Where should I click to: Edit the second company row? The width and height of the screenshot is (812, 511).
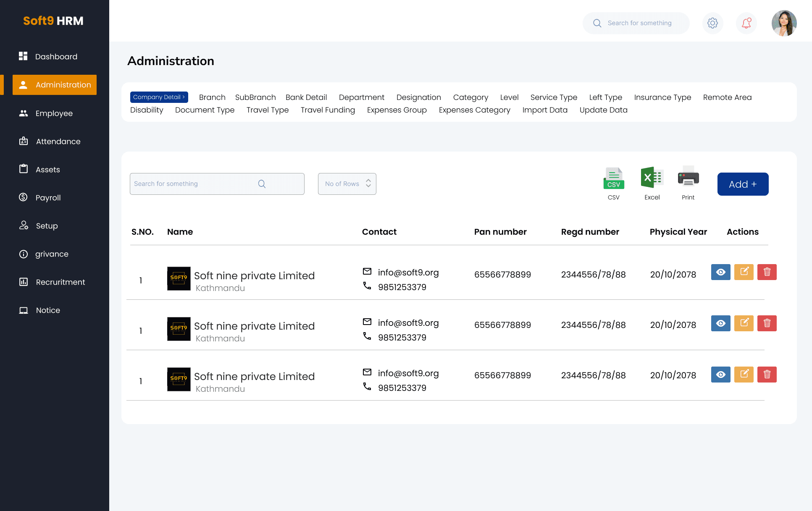pos(744,323)
